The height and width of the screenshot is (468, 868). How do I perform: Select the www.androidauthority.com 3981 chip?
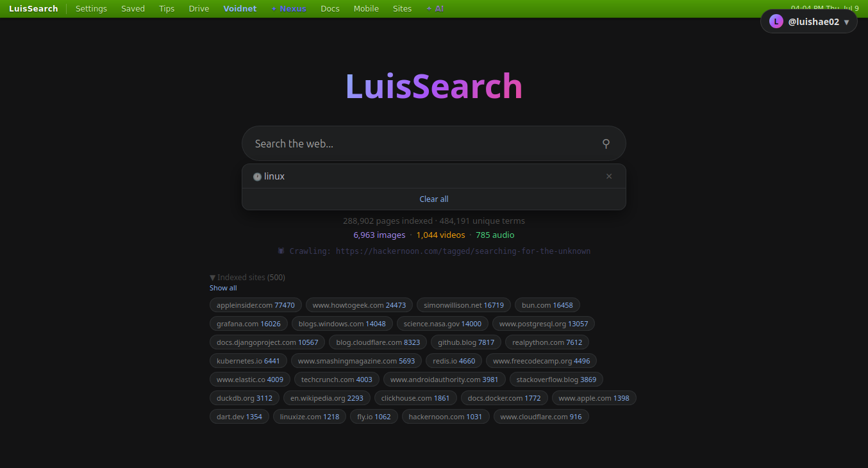[x=444, y=380]
